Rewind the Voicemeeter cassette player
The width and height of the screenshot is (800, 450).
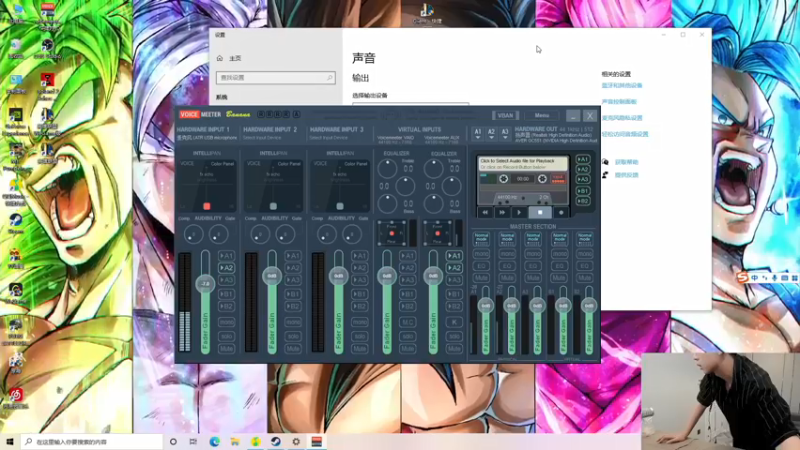[485, 212]
